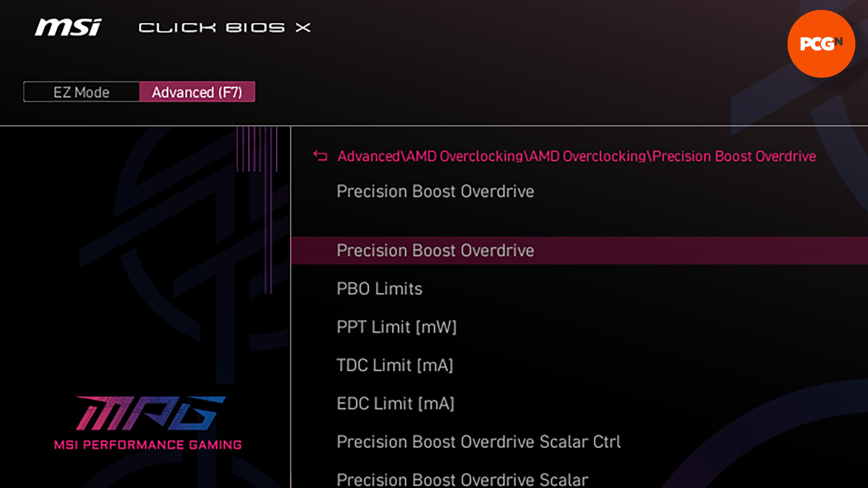Image resolution: width=868 pixels, height=488 pixels.
Task: Select TDC Limit [mA] setting
Action: click(x=395, y=365)
